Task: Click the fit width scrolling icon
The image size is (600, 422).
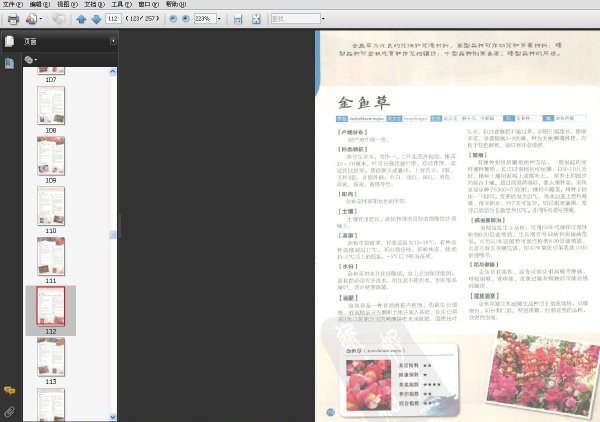Action: [x=238, y=19]
